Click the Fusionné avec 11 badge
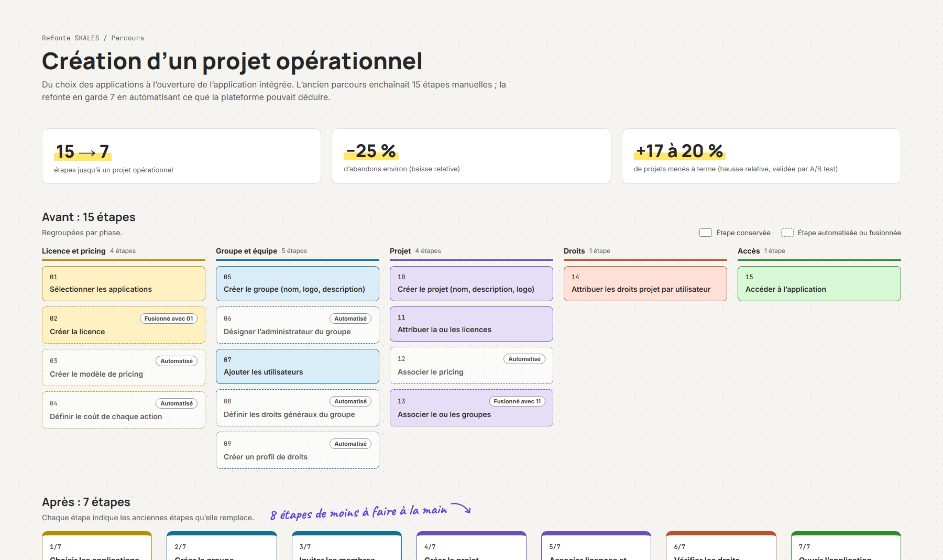The width and height of the screenshot is (943, 560). pos(517,401)
